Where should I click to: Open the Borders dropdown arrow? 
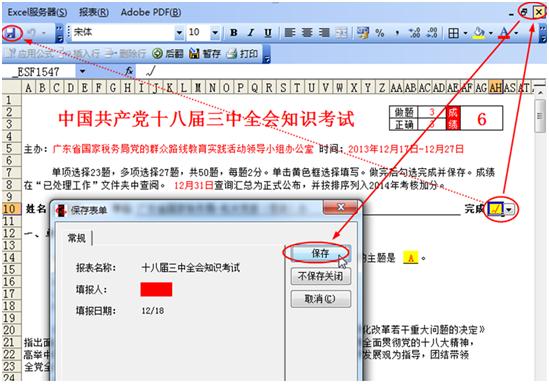tap(465, 33)
